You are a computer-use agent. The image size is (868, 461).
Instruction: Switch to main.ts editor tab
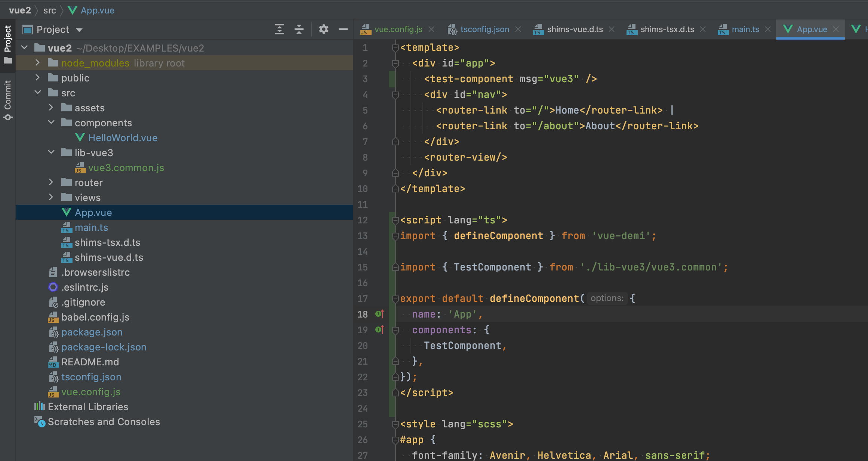[x=745, y=29]
